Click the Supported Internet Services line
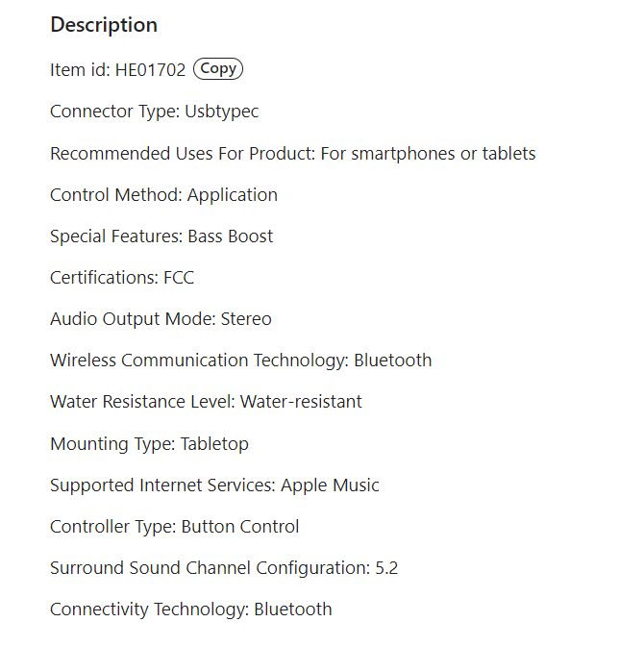Screen dimensions: 644x647 (214, 485)
